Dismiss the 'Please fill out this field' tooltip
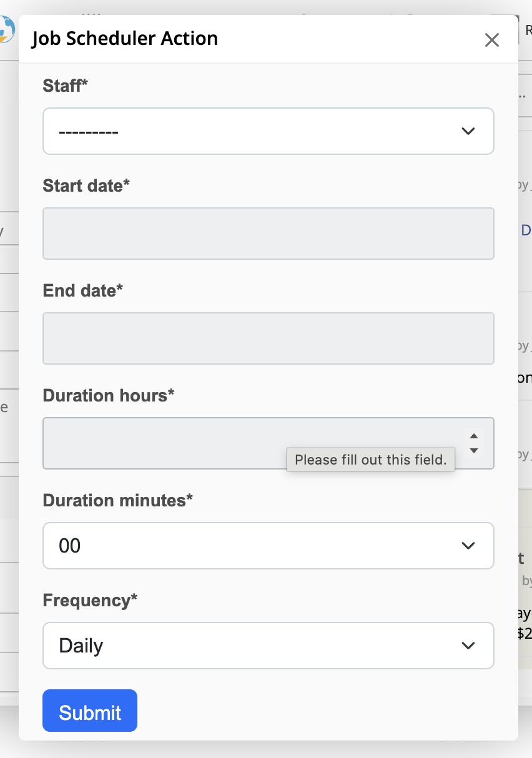 pos(370,460)
